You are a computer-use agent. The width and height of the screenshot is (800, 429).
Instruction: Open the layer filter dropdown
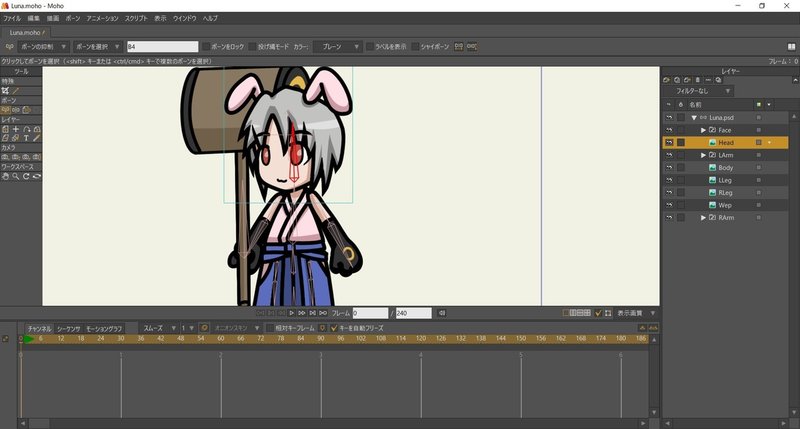point(698,91)
